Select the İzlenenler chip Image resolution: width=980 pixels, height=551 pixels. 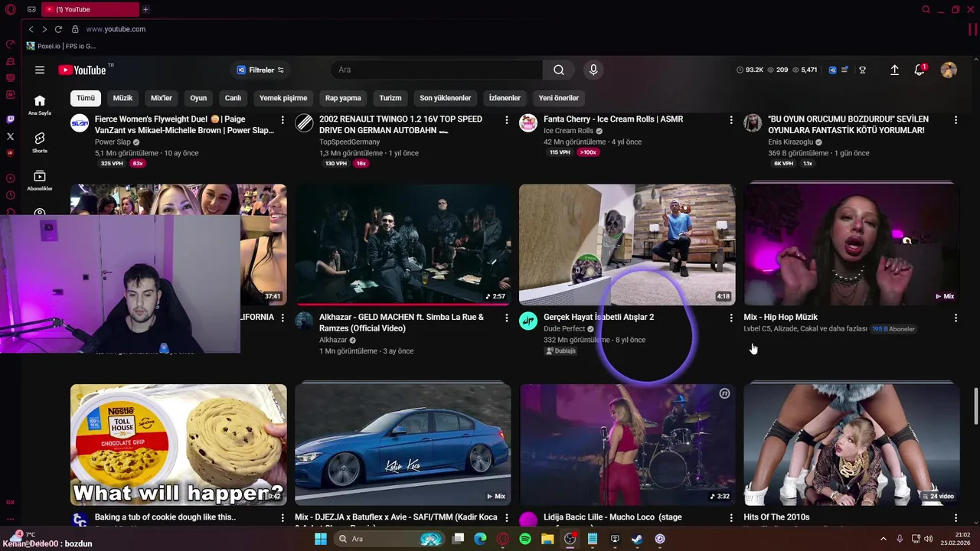505,98
